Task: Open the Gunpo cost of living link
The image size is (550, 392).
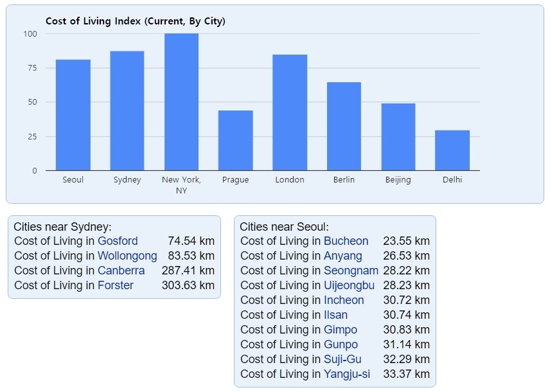Action: click(x=341, y=344)
